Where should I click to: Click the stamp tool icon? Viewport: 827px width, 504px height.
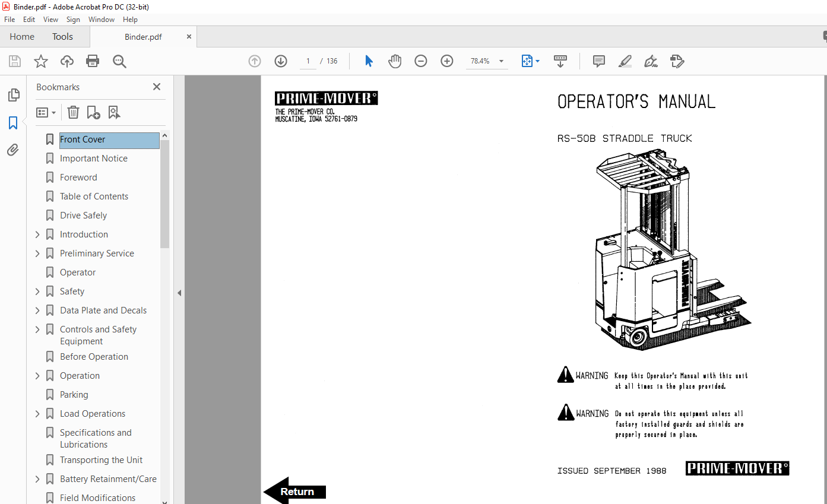[x=677, y=61]
